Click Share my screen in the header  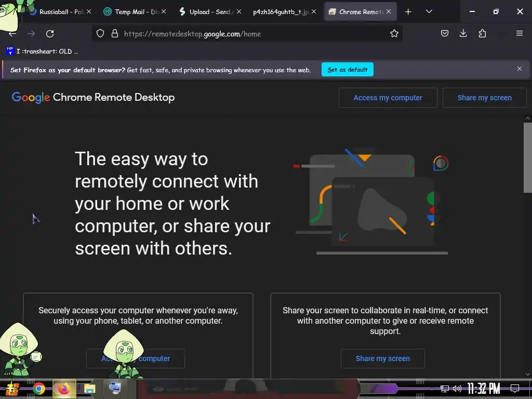pos(485,98)
